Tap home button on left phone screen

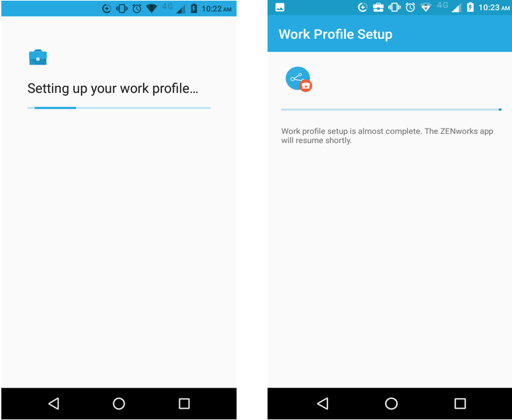click(119, 404)
